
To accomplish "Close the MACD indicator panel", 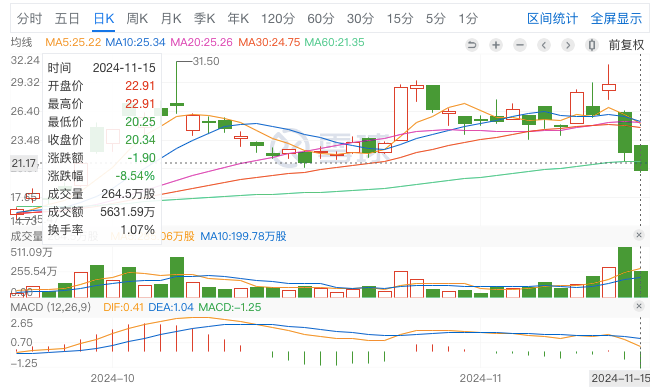I will [x=638, y=306].
